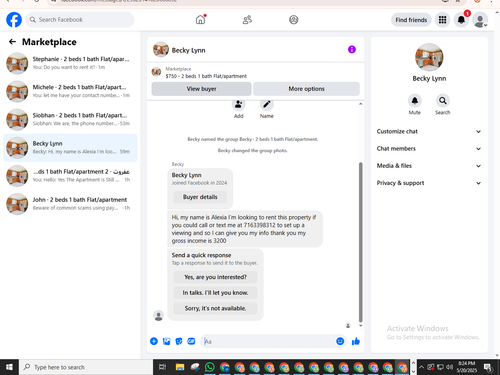Open the purple conversation information icon
Screen dimensions: 500x375
pos(352,50)
